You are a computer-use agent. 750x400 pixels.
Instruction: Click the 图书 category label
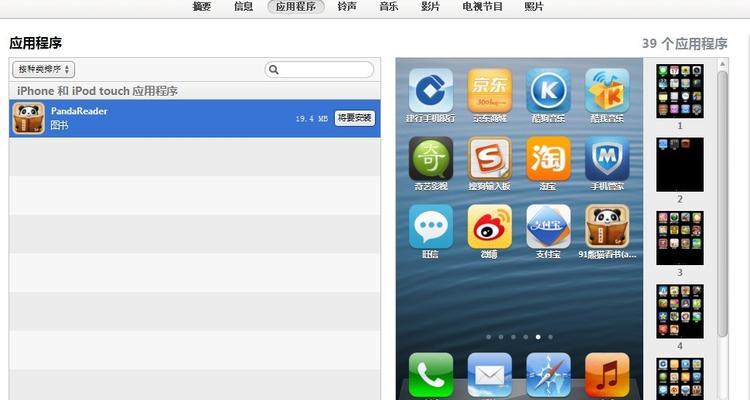(59, 125)
